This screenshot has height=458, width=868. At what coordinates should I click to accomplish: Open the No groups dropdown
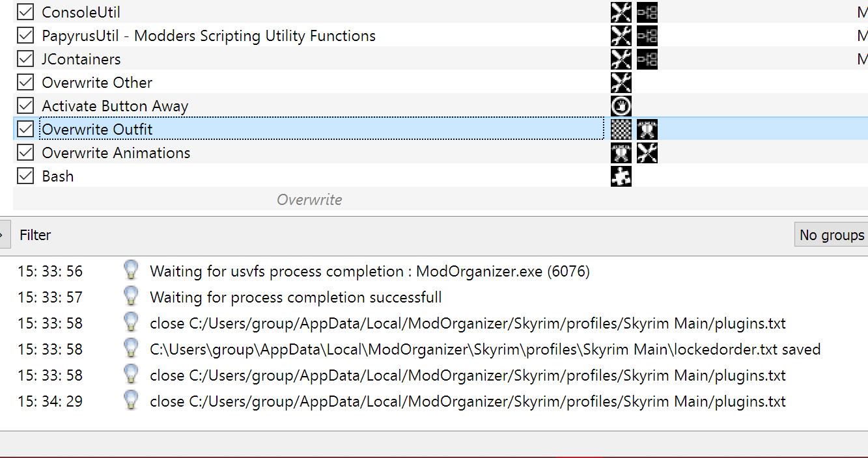point(832,235)
